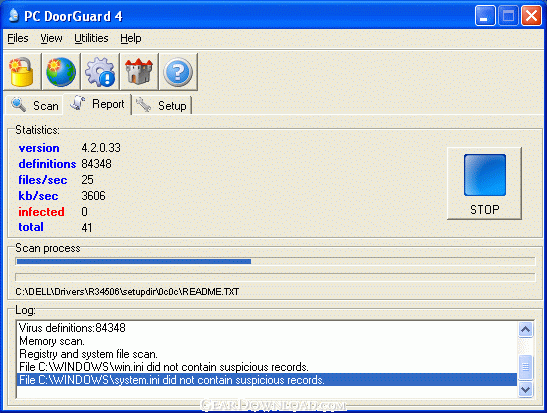Screen dimensions: 547x413
Task: Close the PC DoorGuard window
Action: 531,15
